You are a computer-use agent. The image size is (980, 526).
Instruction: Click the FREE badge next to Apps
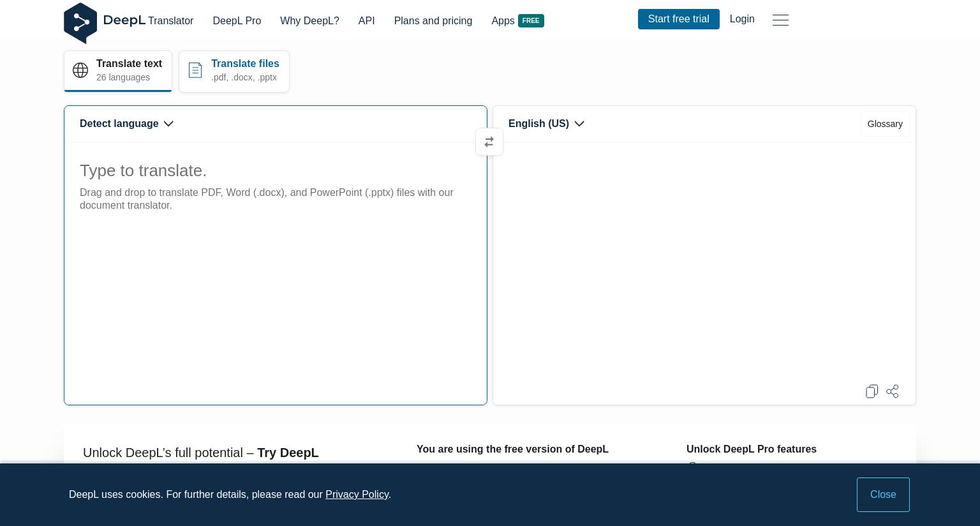click(531, 21)
